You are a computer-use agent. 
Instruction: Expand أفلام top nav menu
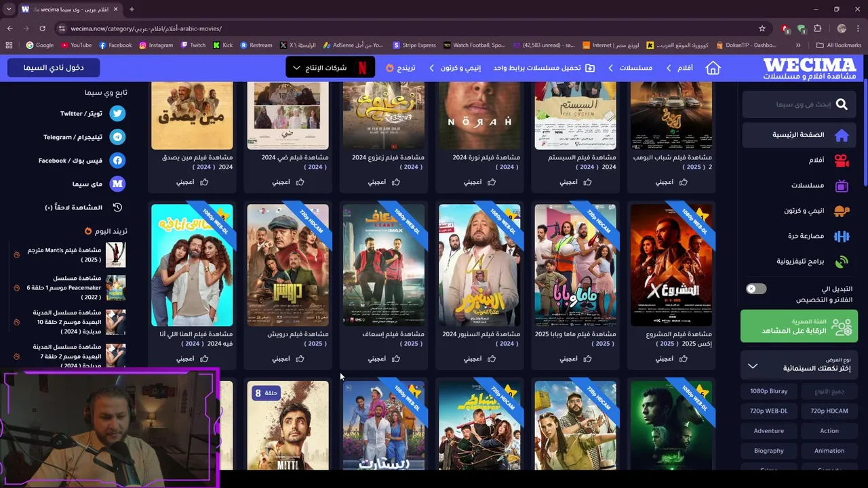679,68
